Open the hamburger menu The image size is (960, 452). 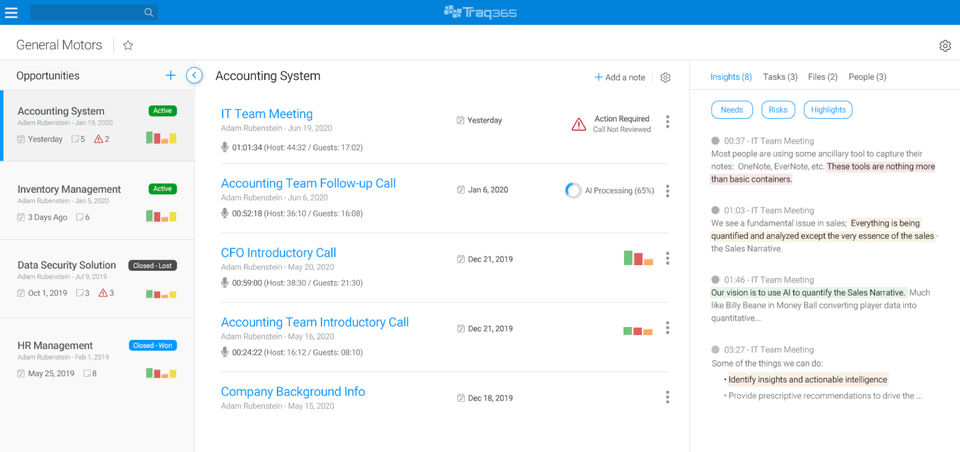pyautogui.click(x=12, y=12)
